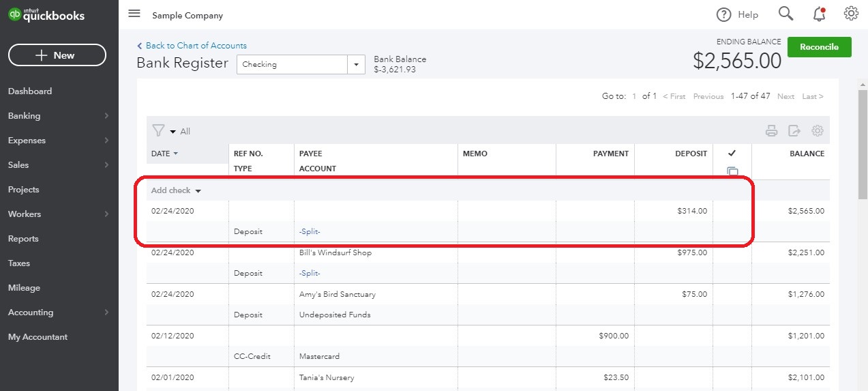This screenshot has width=868, height=391.
Task: Click the Next pagination link
Action: [785, 96]
